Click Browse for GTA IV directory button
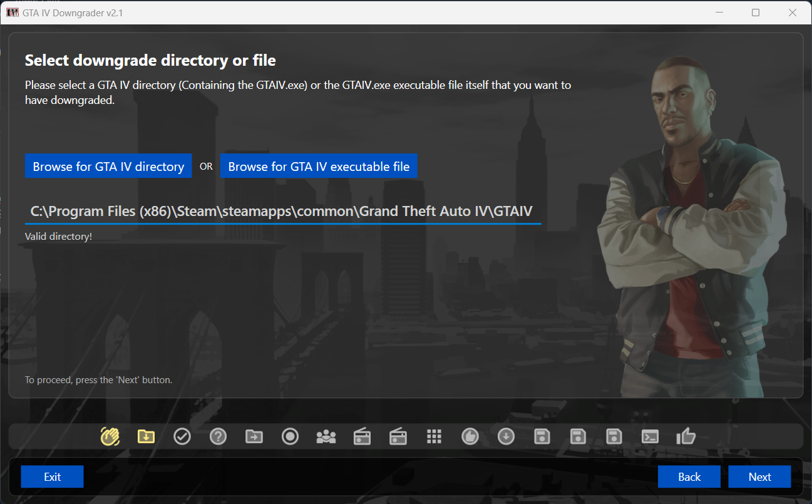This screenshot has width=812, height=504. pyautogui.click(x=108, y=166)
